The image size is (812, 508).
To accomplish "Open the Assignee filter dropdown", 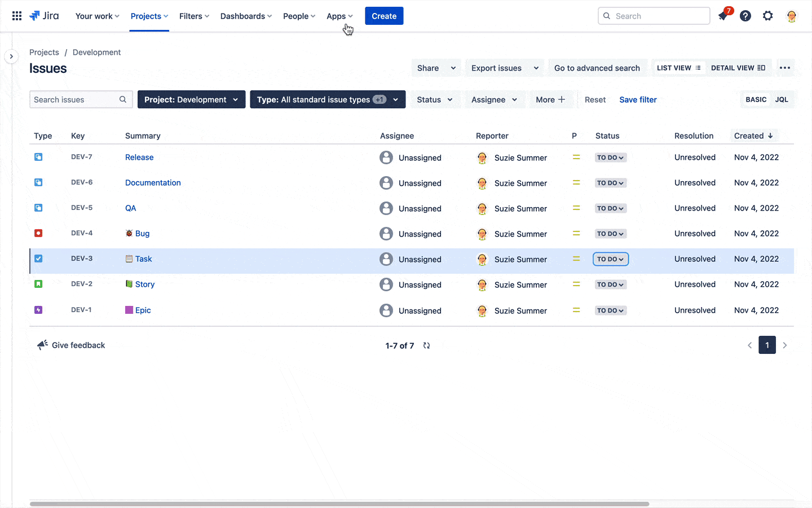I will 494,99.
